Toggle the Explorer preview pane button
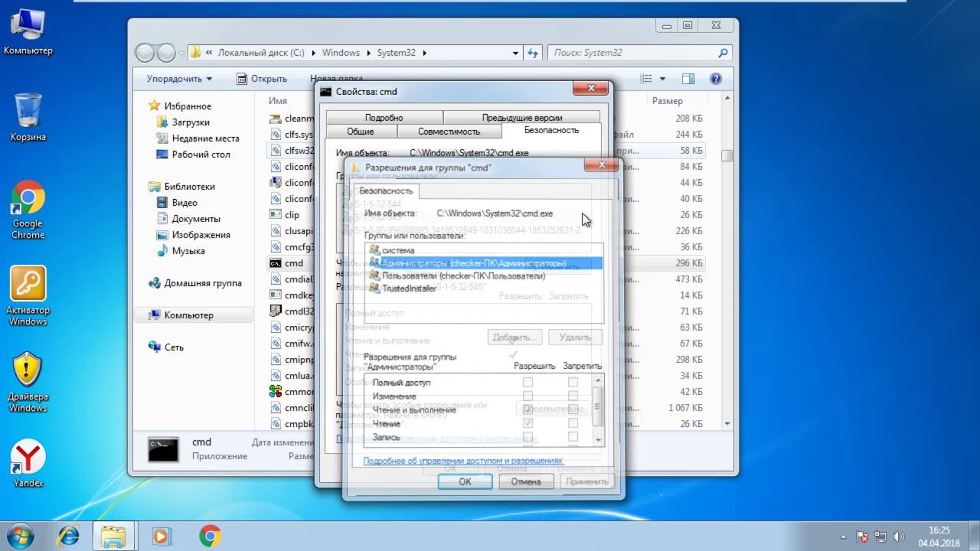The width and height of the screenshot is (980, 551). coord(688,78)
